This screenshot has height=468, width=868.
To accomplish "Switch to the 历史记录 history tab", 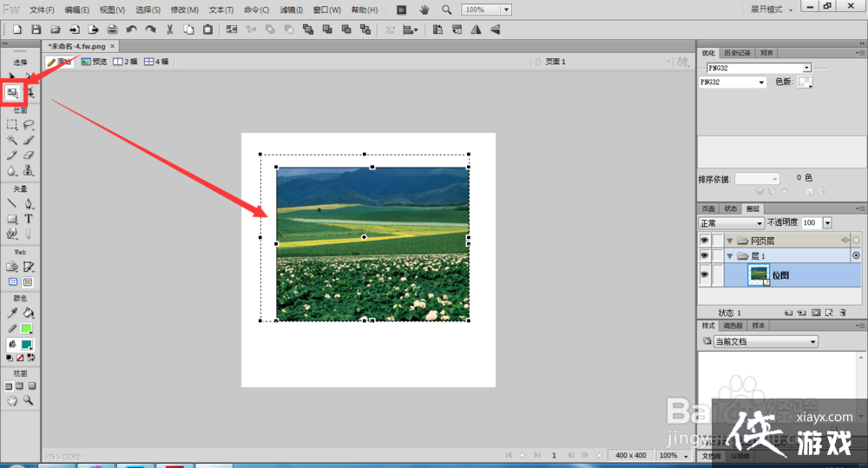I will [x=737, y=53].
